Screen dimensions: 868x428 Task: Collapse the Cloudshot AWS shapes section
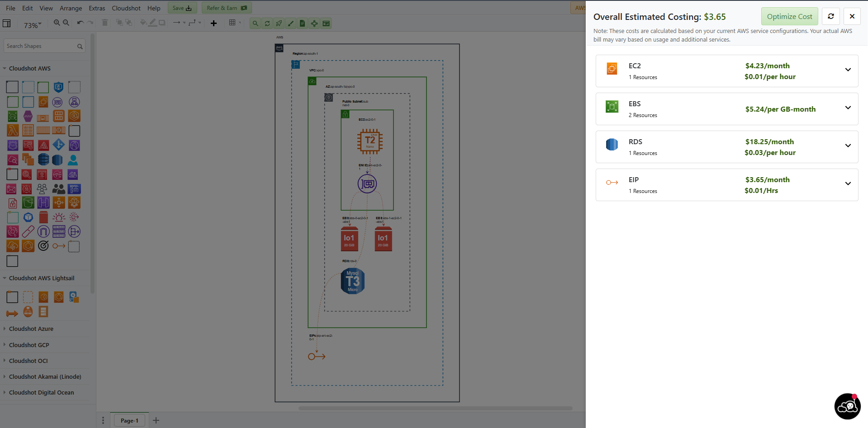(30, 68)
